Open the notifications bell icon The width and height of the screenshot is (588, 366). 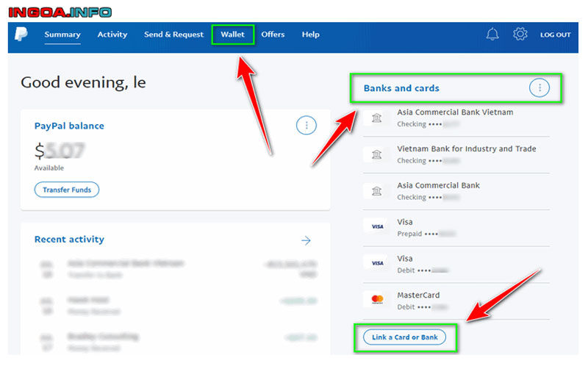coord(492,35)
